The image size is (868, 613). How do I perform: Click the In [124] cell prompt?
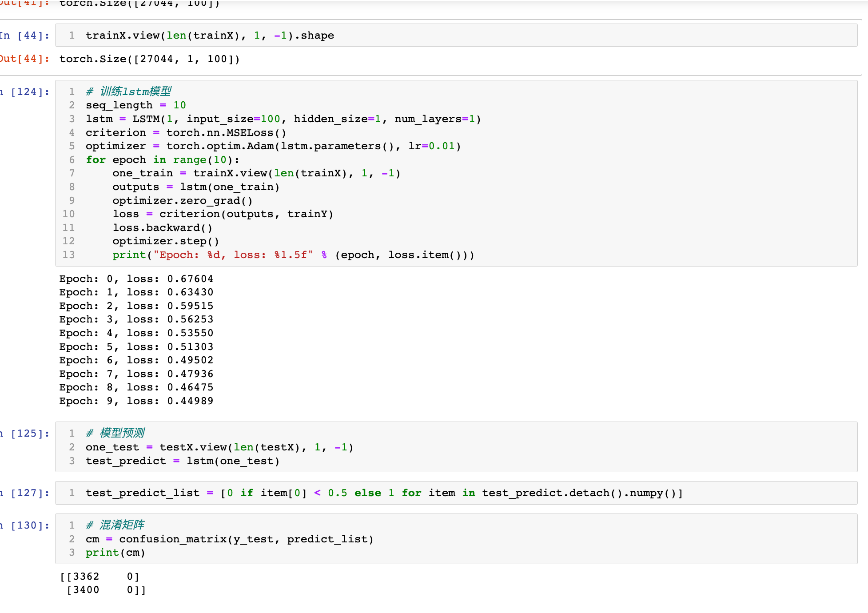[26, 92]
